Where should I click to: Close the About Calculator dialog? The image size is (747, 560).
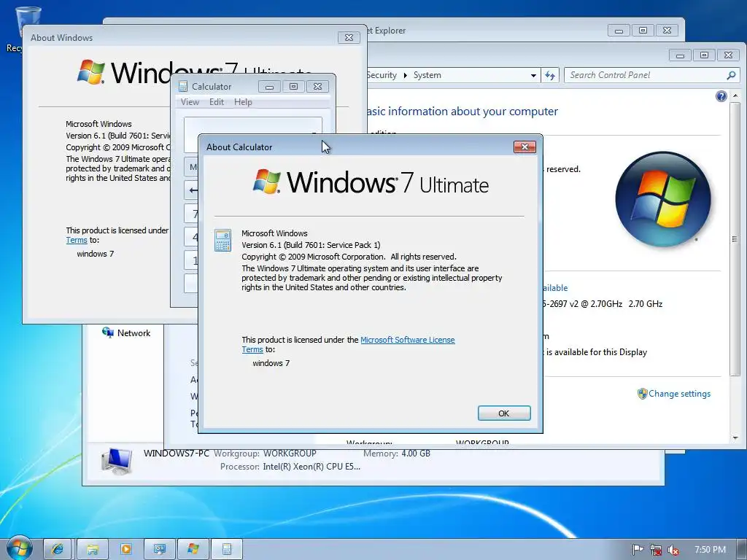[525, 147]
